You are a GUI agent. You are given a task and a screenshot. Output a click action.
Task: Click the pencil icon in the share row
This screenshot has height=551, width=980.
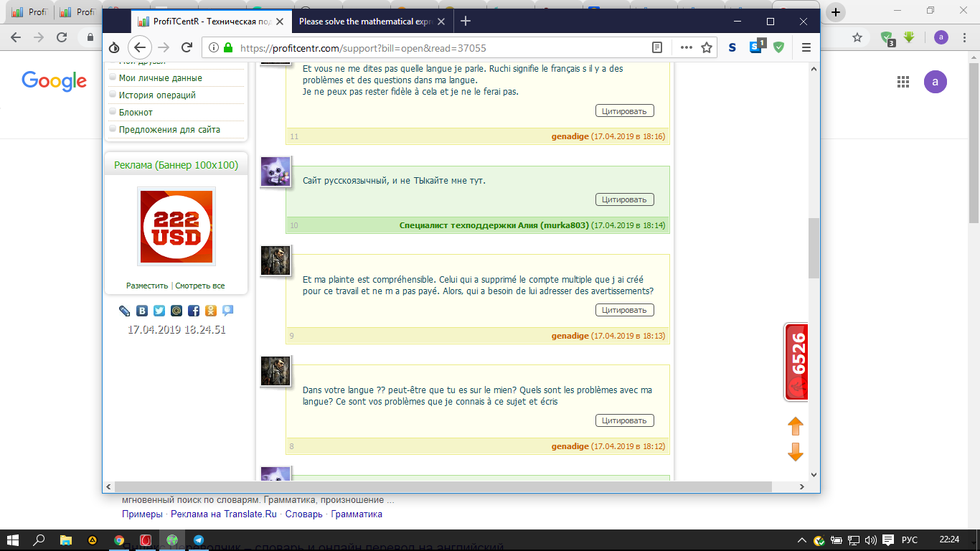tap(125, 311)
